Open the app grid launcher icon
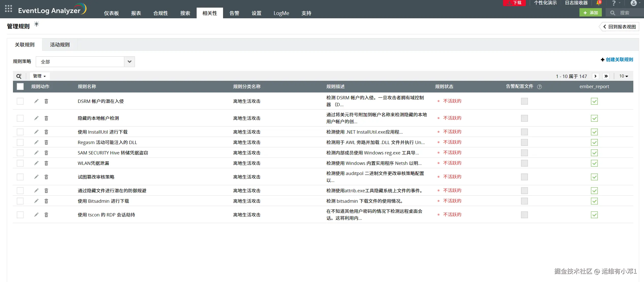The height and width of the screenshot is (282, 644). click(x=8, y=9)
